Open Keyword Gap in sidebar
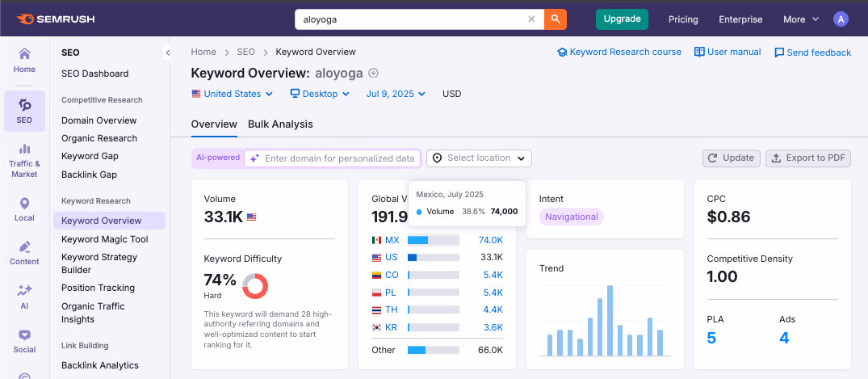The width and height of the screenshot is (868, 379). [90, 156]
